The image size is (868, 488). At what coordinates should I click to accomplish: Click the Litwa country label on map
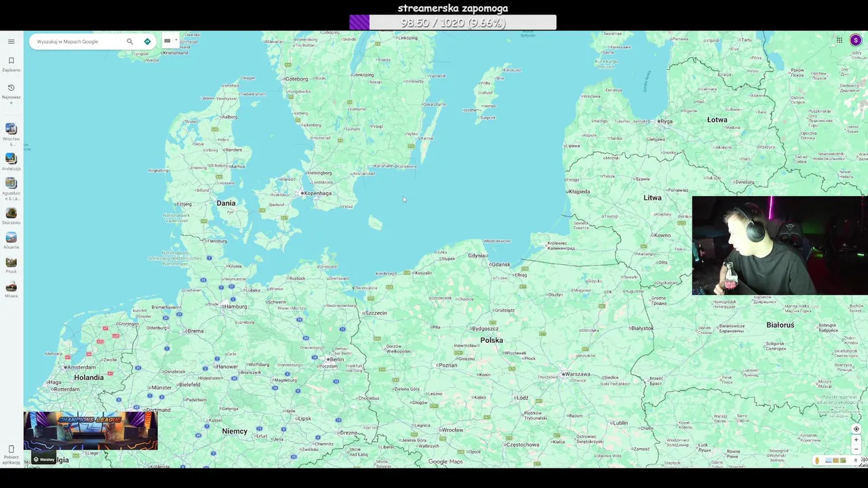(x=652, y=198)
